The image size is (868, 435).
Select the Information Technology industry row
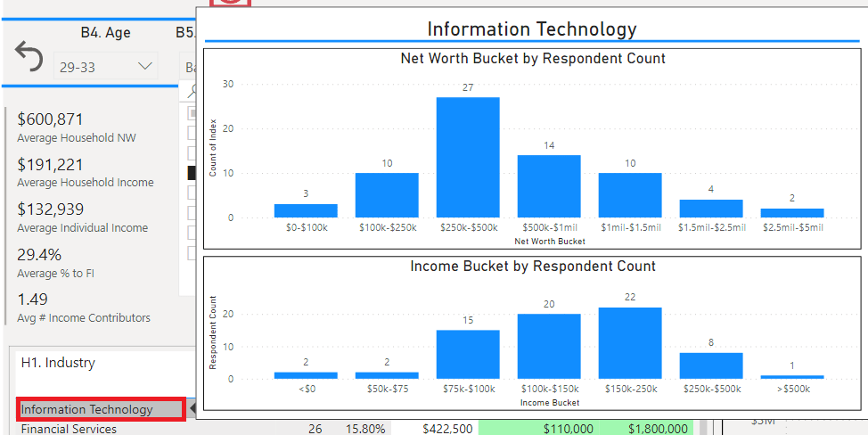87,409
